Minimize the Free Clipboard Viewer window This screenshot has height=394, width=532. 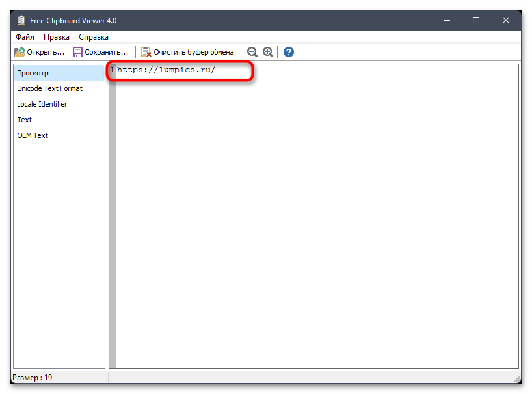pyautogui.click(x=447, y=20)
